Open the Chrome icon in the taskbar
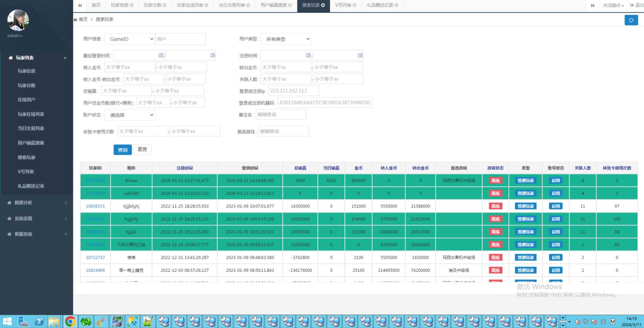Screen dimensions: 644x328 pyautogui.click(x=70, y=321)
